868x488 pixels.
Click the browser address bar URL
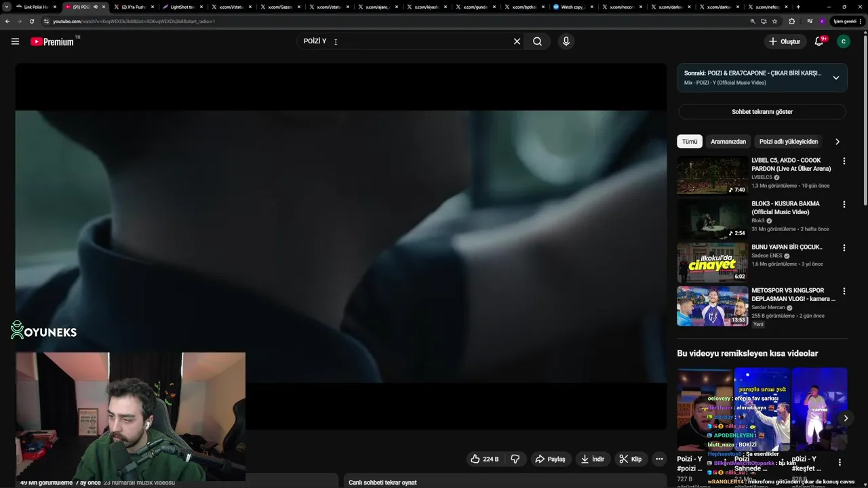coord(134,21)
